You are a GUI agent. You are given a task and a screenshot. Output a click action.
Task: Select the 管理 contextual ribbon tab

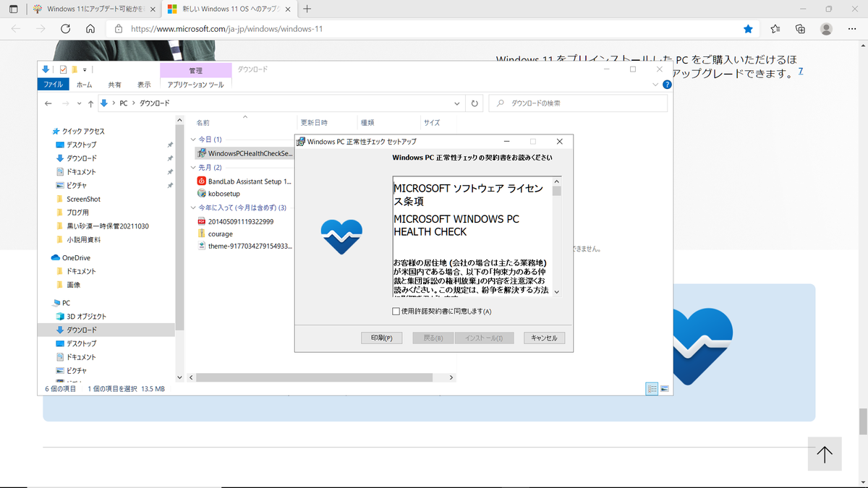tap(195, 70)
